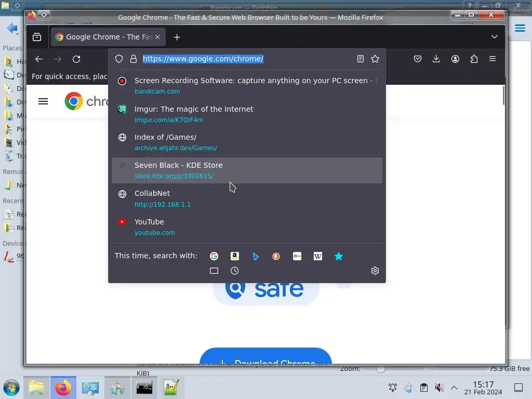Viewport: 532px width, 399px height.
Task: Search this time with Wikipedia
Action: click(318, 256)
